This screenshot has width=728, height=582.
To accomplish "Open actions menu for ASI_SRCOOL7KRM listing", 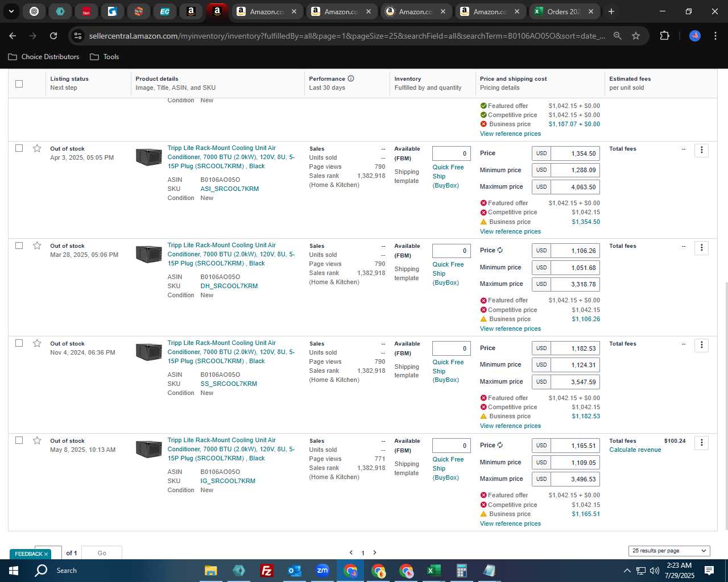I will [x=701, y=150].
